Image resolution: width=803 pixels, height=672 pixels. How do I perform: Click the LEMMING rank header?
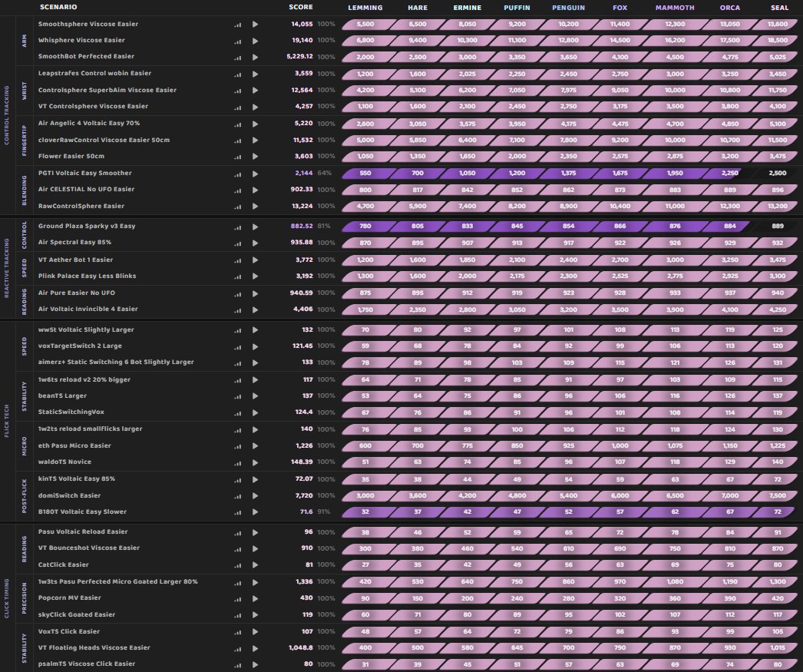pyautogui.click(x=365, y=8)
